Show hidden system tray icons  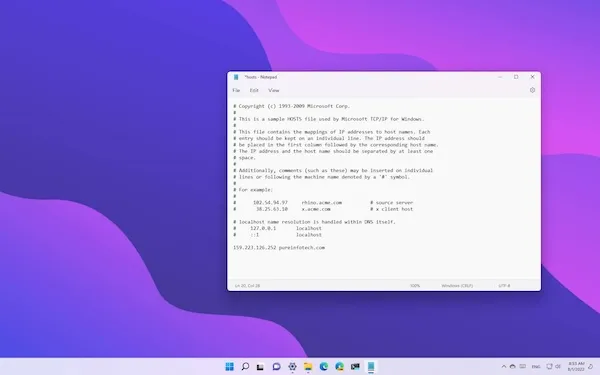point(504,367)
